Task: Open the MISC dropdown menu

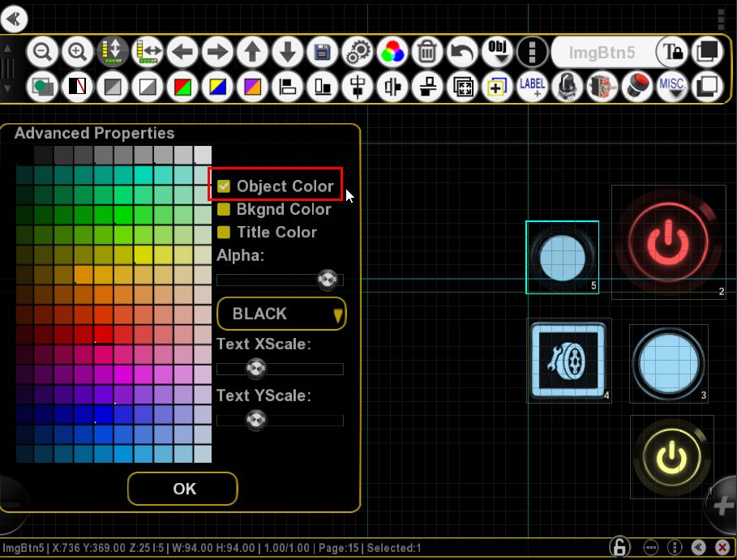Action: coord(672,87)
